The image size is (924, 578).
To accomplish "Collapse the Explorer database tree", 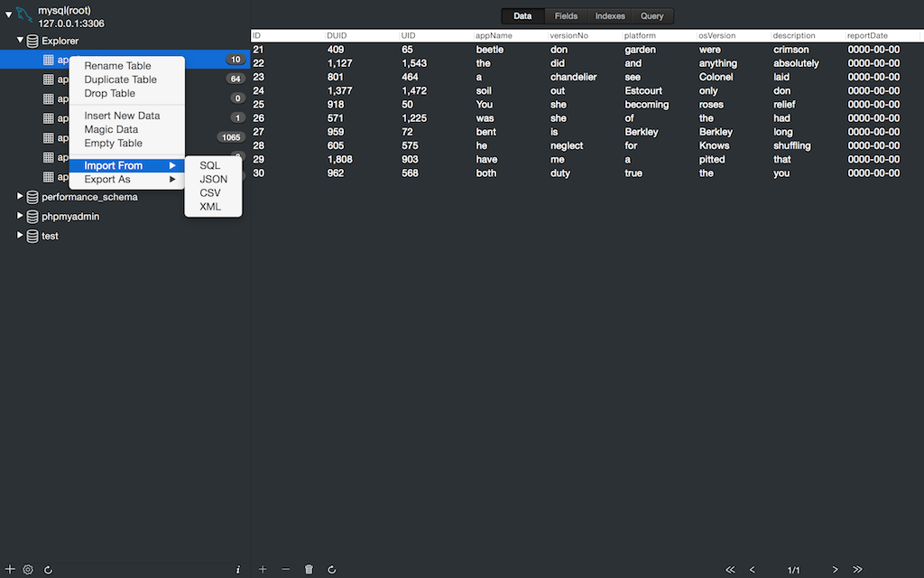I will [x=20, y=41].
